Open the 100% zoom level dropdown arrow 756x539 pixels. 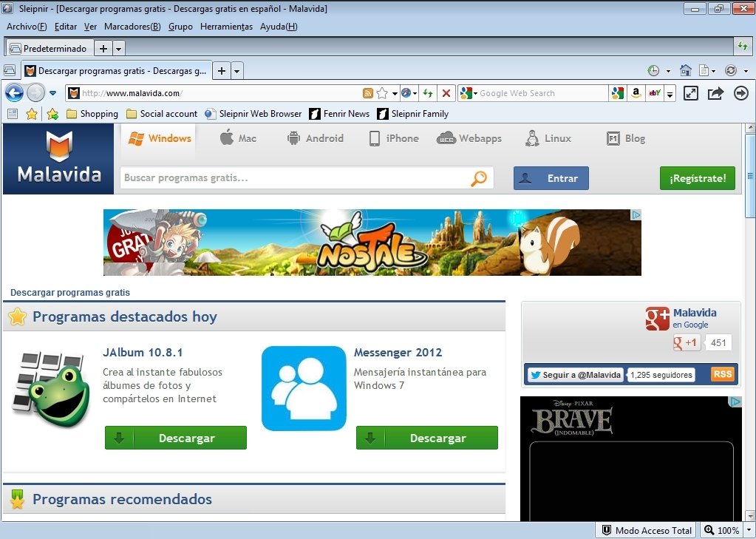(747, 531)
